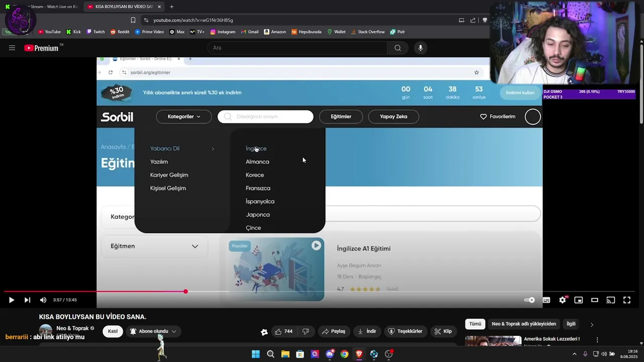This screenshot has height=362, width=644.
Task: Open Abone olundu subscription dropdown
Action: pyautogui.click(x=153, y=331)
